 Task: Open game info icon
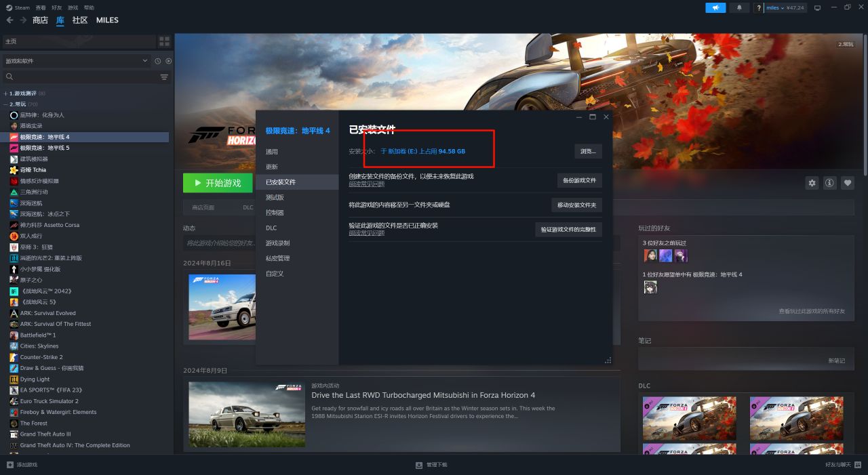[x=829, y=183]
